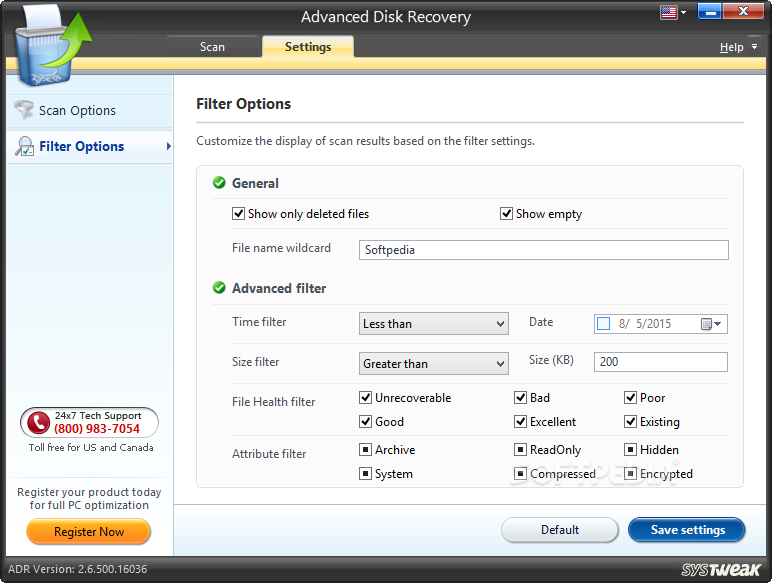The image size is (772, 583).
Task: Click the arrow beside Filter Options
Action: [168, 146]
